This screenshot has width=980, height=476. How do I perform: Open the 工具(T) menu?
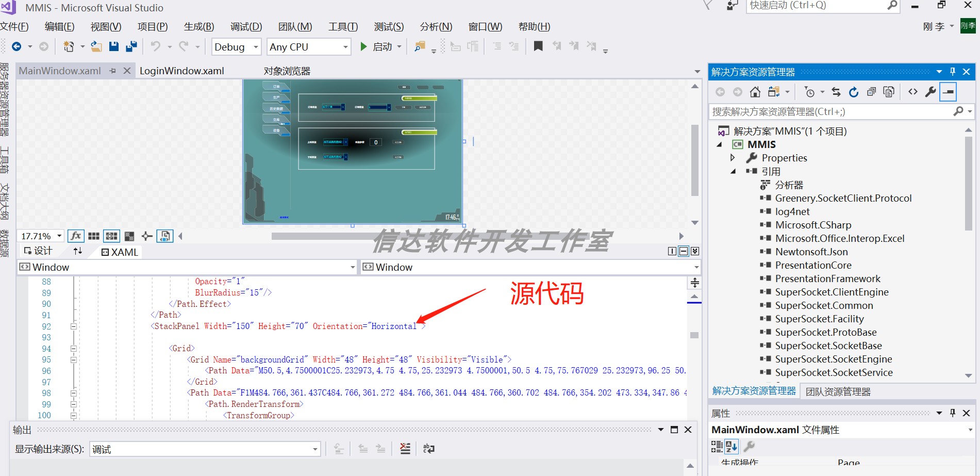[343, 26]
